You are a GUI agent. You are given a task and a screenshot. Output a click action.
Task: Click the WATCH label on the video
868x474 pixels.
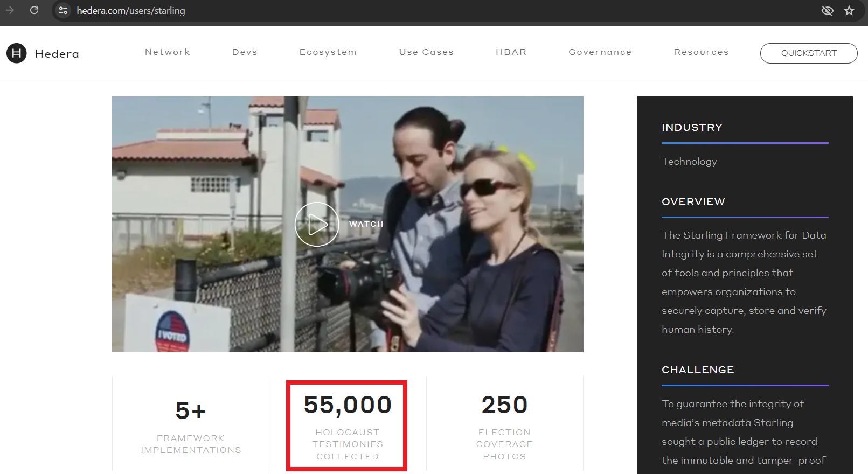[x=366, y=224]
